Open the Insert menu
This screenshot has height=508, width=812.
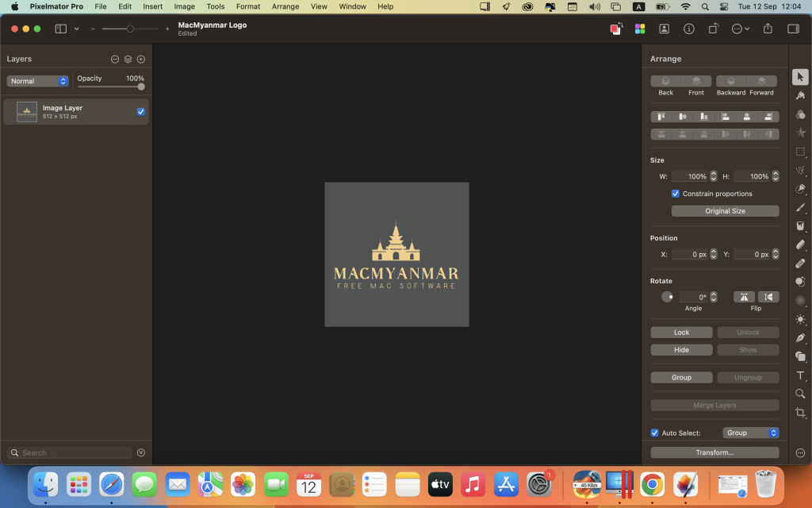tap(153, 6)
